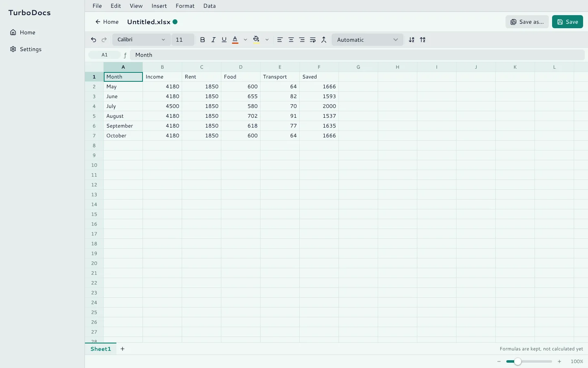588x368 pixels.
Task: Click the Save as... button
Action: pyautogui.click(x=527, y=22)
